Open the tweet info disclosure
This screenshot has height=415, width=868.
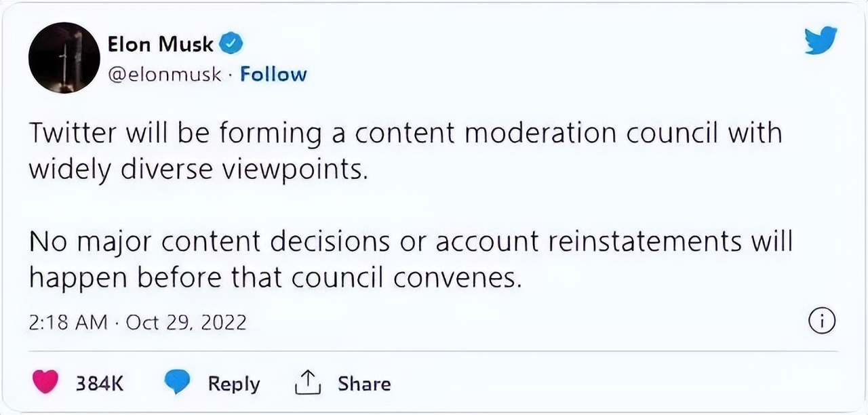pos(821,321)
